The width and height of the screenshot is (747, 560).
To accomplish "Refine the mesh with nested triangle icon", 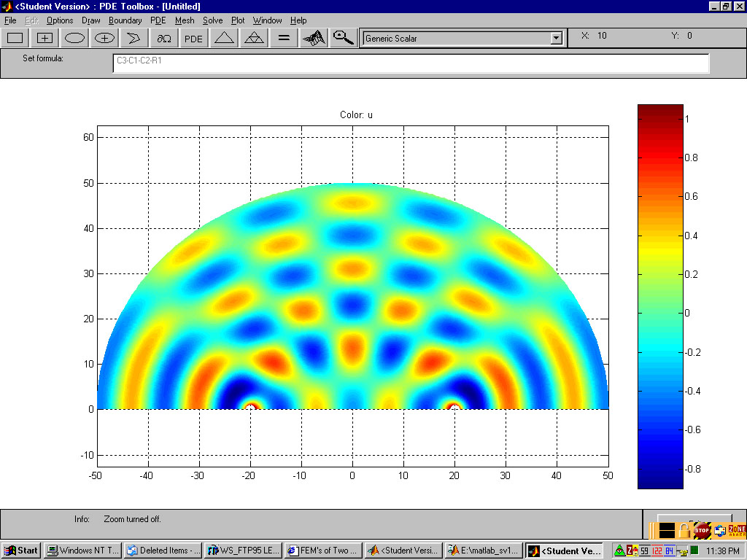I will coord(254,38).
